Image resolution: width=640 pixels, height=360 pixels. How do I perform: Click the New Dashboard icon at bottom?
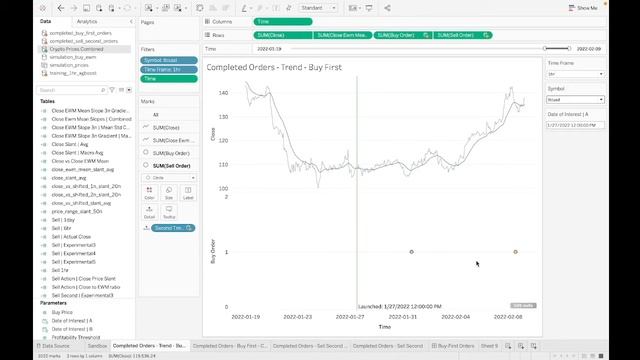coord(521,346)
